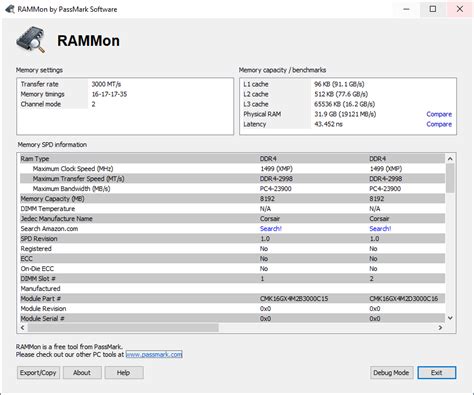Click part number CMK16GX4M2B3000C15

[x=294, y=299]
